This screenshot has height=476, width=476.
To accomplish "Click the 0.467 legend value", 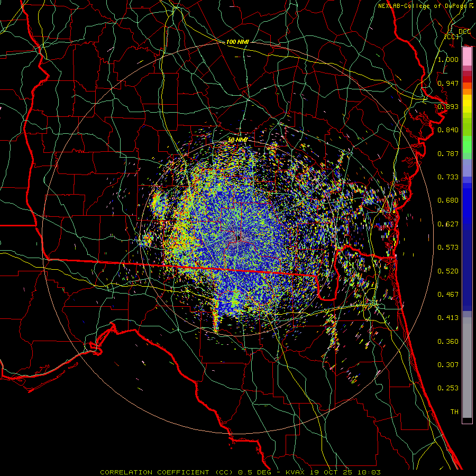I will (448, 295).
